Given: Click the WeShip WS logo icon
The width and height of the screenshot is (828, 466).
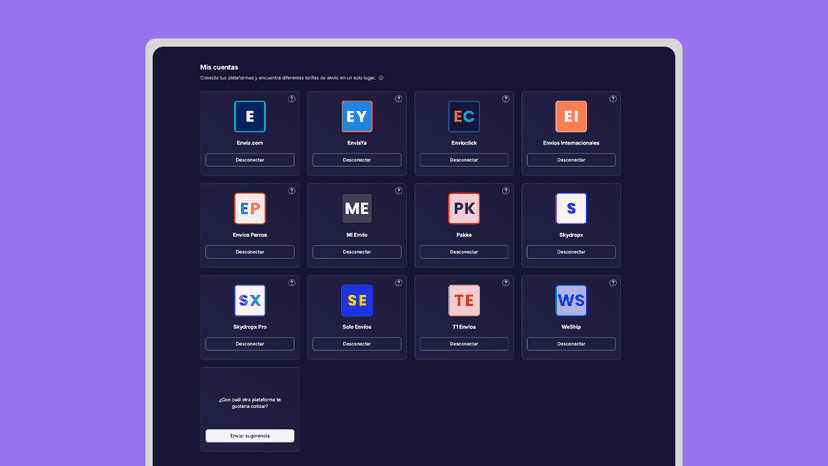Looking at the screenshot, I should pos(571,300).
